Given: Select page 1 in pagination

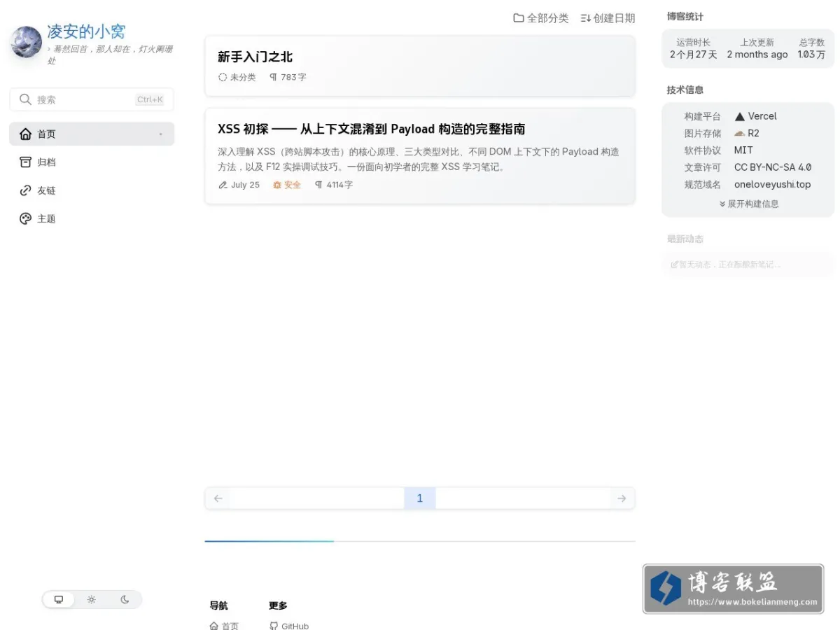Looking at the screenshot, I should [420, 498].
